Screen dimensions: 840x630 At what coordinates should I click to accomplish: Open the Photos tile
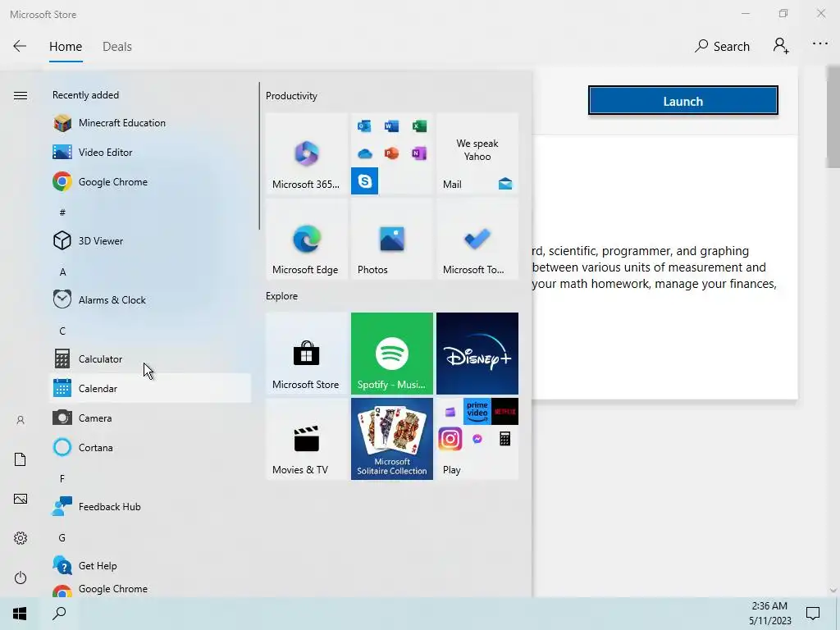pos(392,239)
